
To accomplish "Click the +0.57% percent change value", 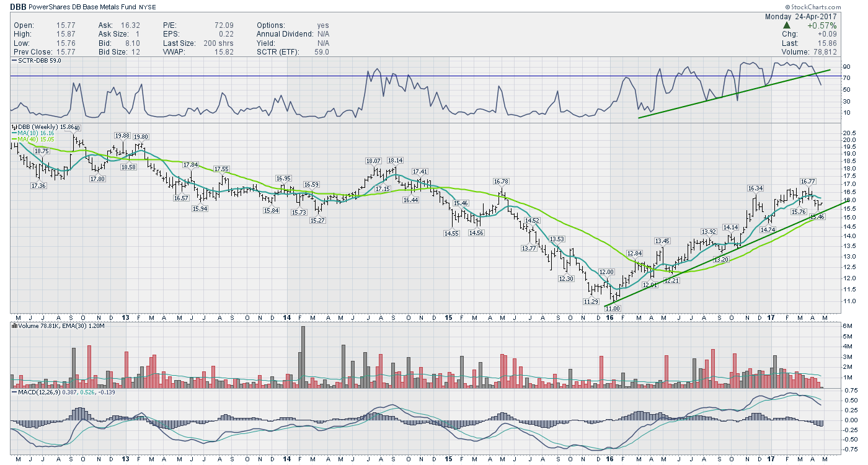I will (x=821, y=25).
